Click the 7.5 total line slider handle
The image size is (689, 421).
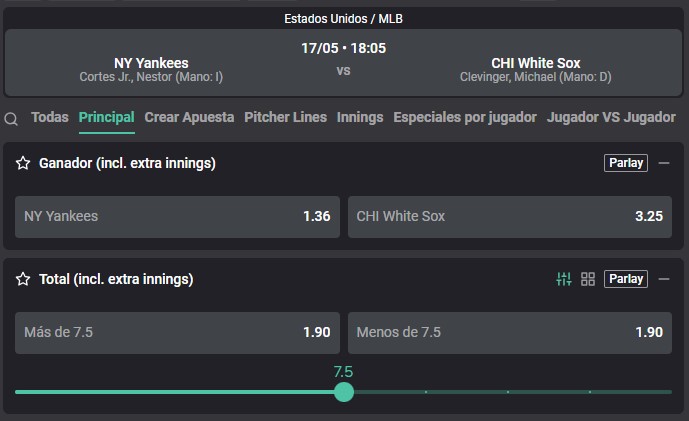point(344,391)
